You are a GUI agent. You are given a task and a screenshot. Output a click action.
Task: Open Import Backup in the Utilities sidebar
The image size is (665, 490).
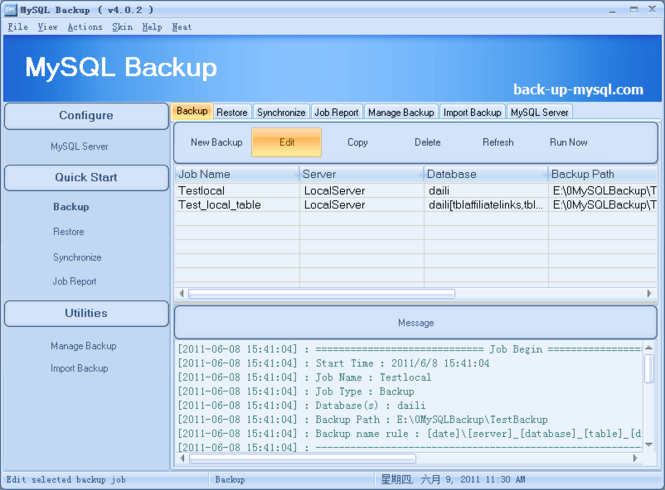79,369
